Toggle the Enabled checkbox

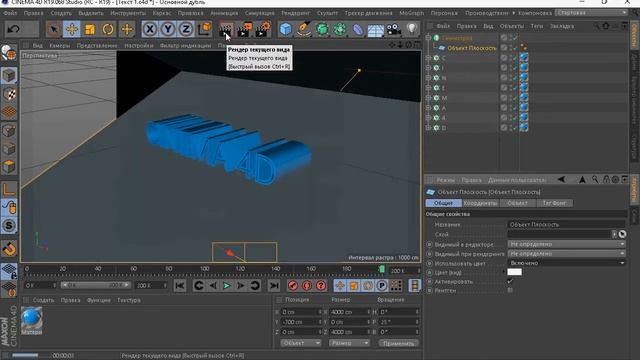[510, 281]
